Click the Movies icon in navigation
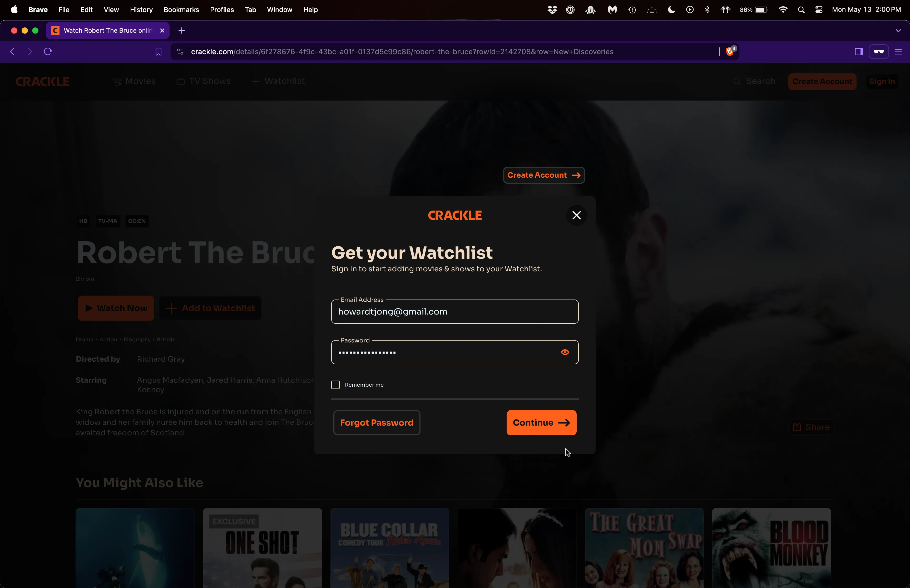Viewport: 910px width, 588px height. tap(117, 81)
